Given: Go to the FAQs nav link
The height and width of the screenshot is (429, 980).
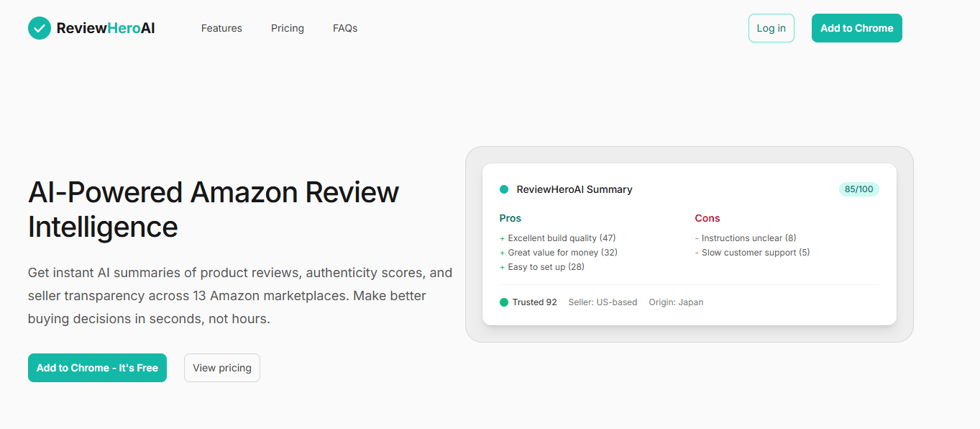Looking at the screenshot, I should (x=345, y=28).
